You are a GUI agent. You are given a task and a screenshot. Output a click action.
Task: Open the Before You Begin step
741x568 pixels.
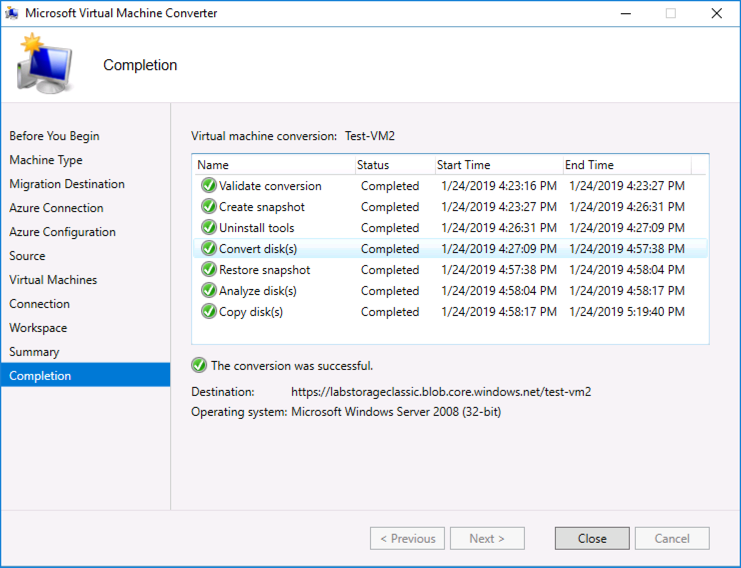click(54, 136)
